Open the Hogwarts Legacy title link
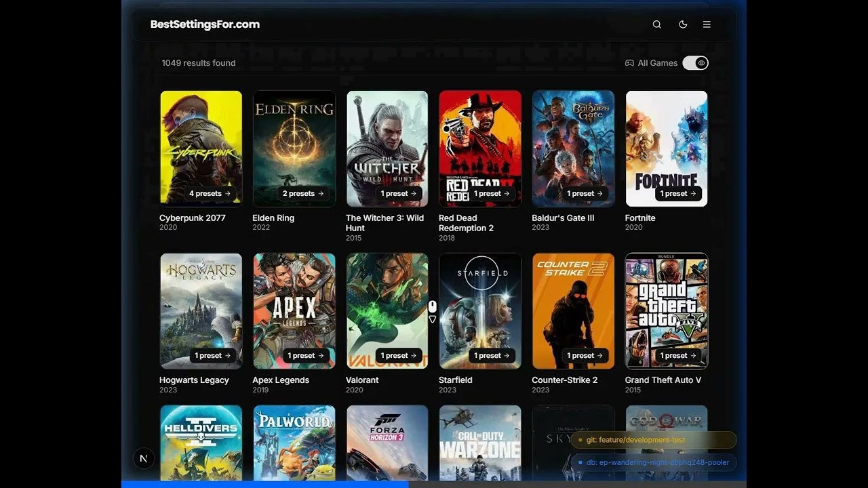Viewport: 868px width, 488px height. [194, 380]
